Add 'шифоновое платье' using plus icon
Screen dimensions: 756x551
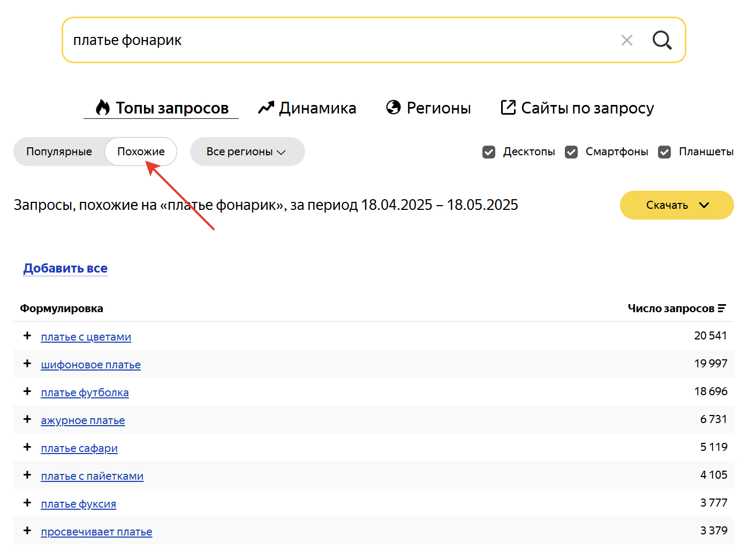coord(27,364)
